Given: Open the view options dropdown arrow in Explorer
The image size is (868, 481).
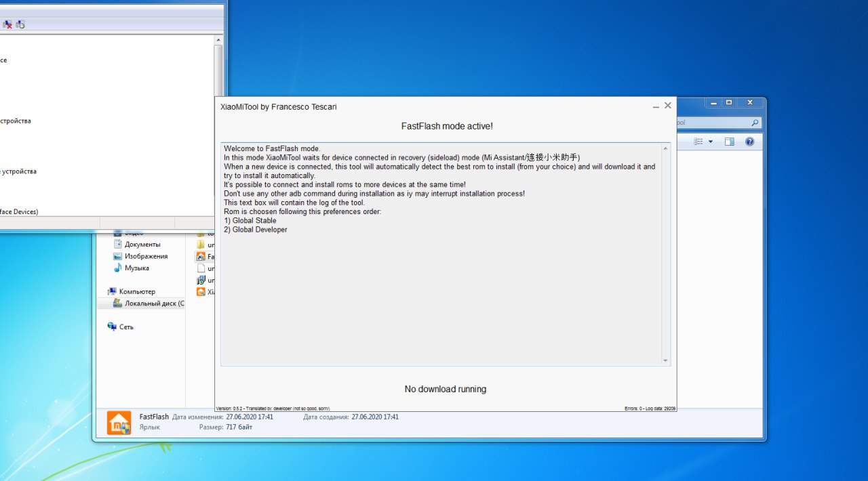Looking at the screenshot, I should tap(711, 142).
